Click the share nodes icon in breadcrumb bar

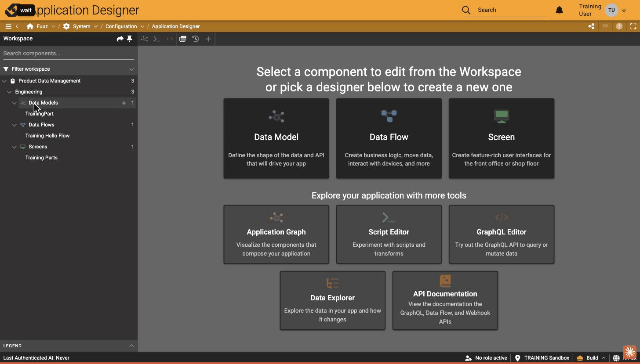(592, 26)
